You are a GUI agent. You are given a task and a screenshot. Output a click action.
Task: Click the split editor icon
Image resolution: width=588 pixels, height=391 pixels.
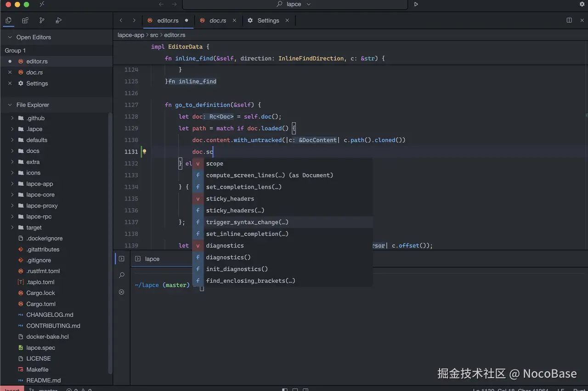click(569, 20)
